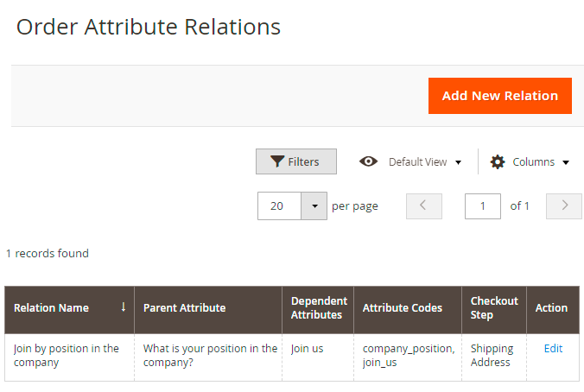This screenshot has width=584, height=392.
Task: Expand the Default View dropdown arrow
Action: (458, 162)
